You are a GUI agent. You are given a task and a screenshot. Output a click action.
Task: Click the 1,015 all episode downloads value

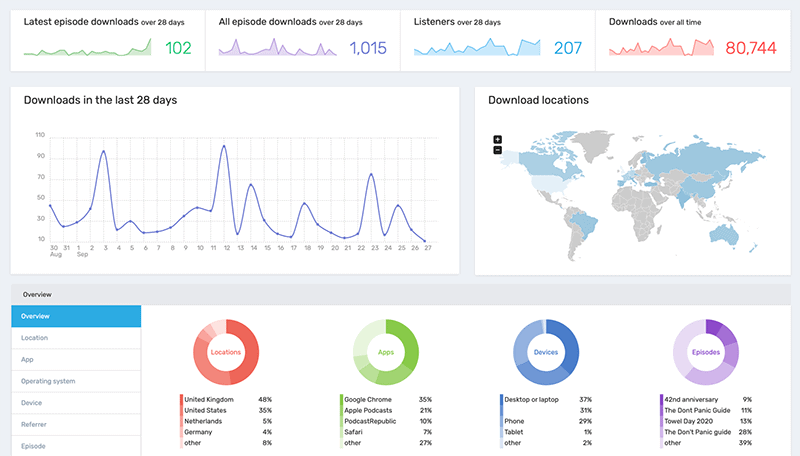[368, 48]
